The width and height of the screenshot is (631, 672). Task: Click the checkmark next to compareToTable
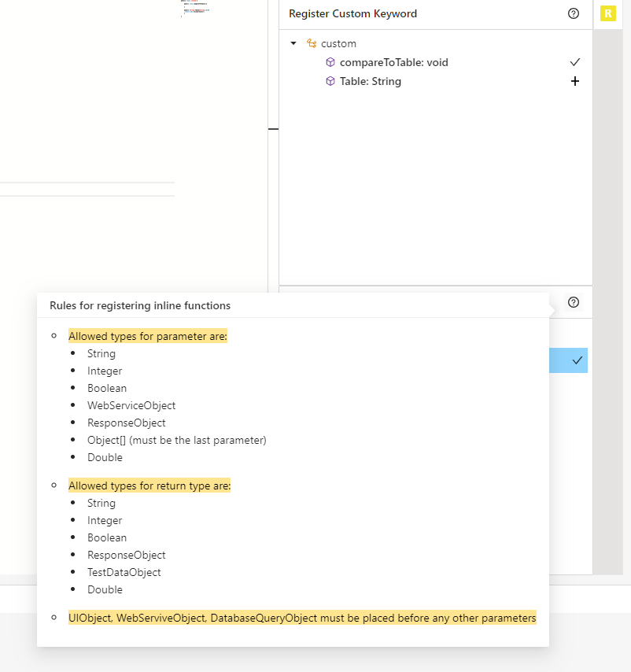(x=575, y=62)
